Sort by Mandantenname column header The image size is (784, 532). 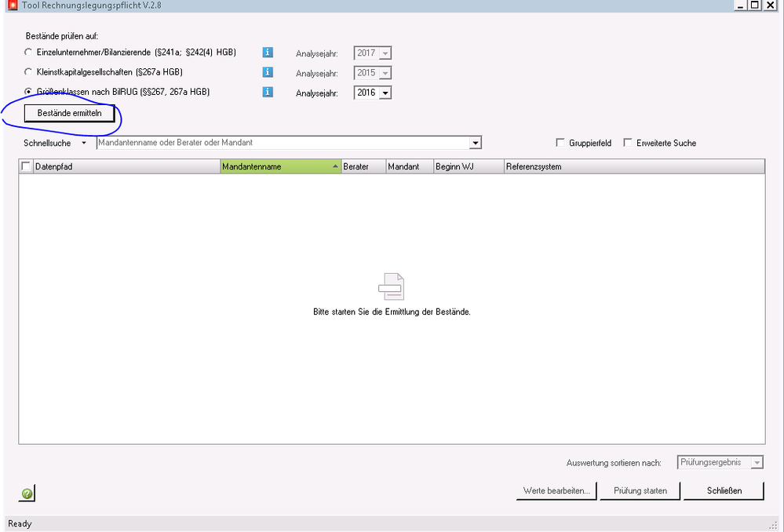tap(280, 166)
